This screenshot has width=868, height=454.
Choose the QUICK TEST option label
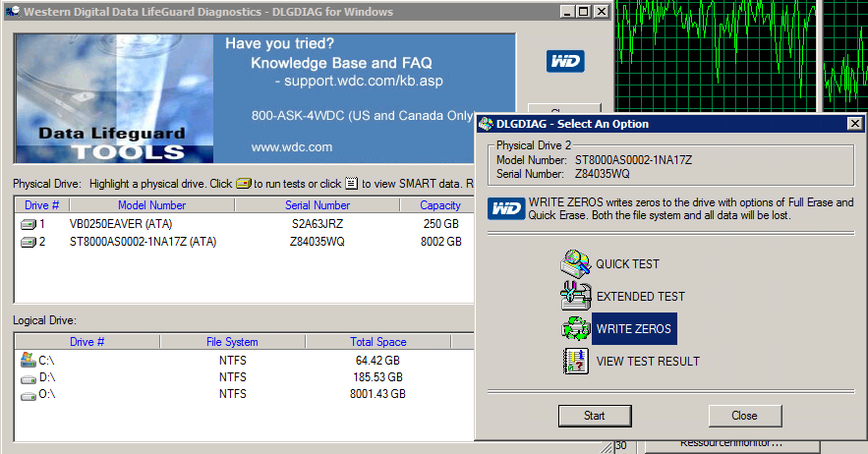627,264
